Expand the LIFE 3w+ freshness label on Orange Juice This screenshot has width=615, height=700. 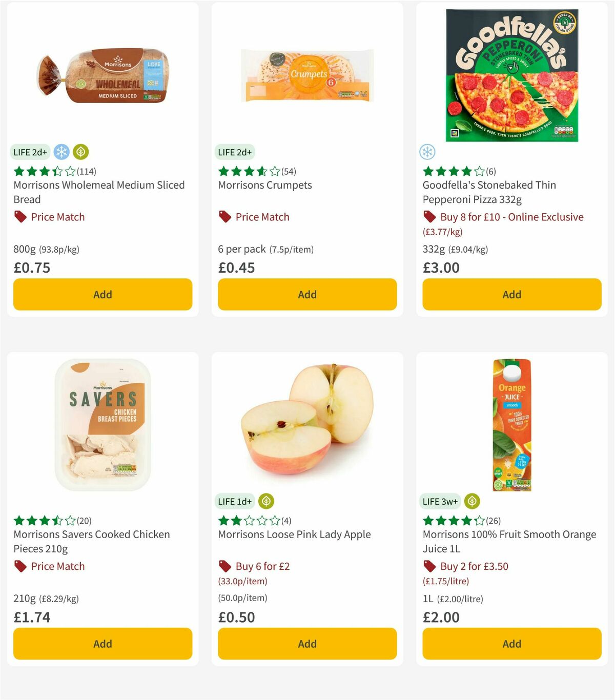click(439, 501)
